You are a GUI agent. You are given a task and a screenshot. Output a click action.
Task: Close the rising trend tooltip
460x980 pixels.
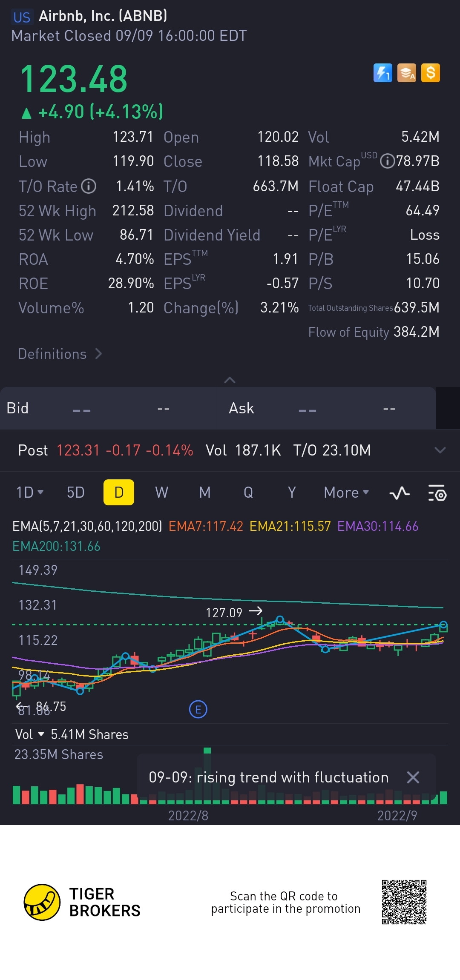(413, 777)
